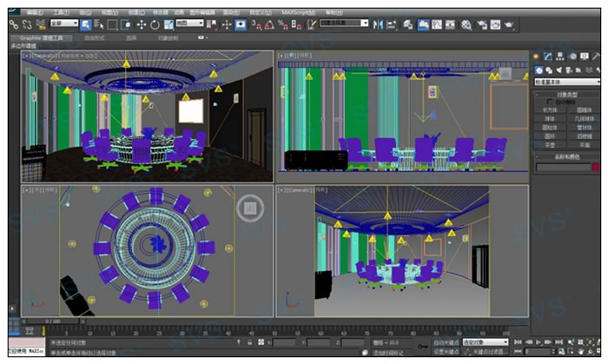
Task: Click the Box (长方体) primitive button
Action: pyautogui.click(x=550, y=110)
